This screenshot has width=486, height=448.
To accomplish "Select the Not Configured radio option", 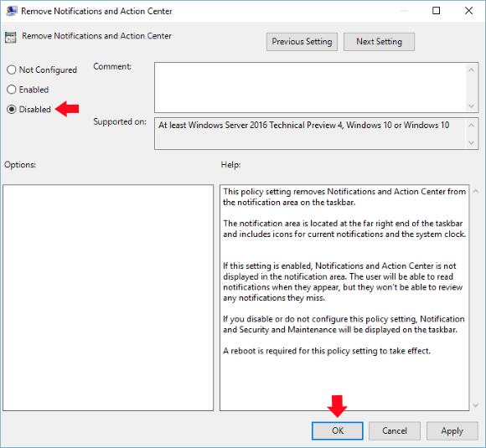I will coord(12,70).
